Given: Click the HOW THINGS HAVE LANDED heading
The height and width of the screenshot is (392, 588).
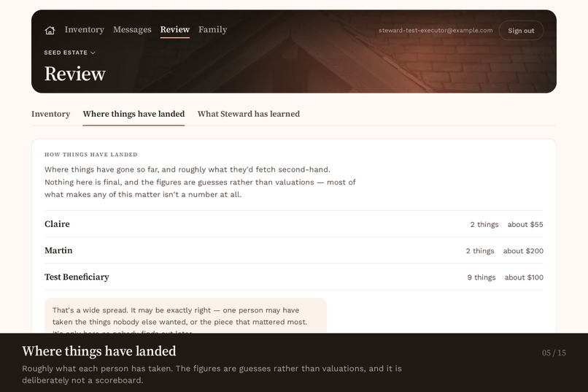Looking at the screenshot, I should [91, 155].
